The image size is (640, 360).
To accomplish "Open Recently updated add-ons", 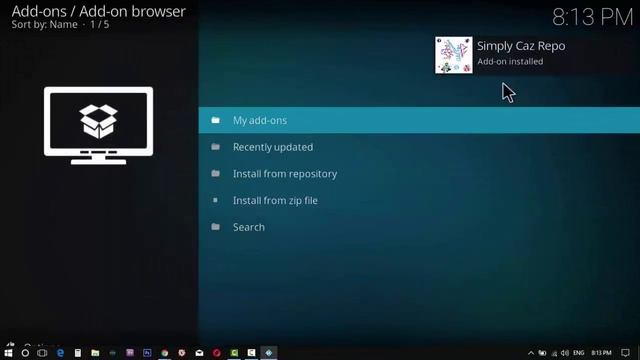I will pyautogui.click(x=419, y=147).
